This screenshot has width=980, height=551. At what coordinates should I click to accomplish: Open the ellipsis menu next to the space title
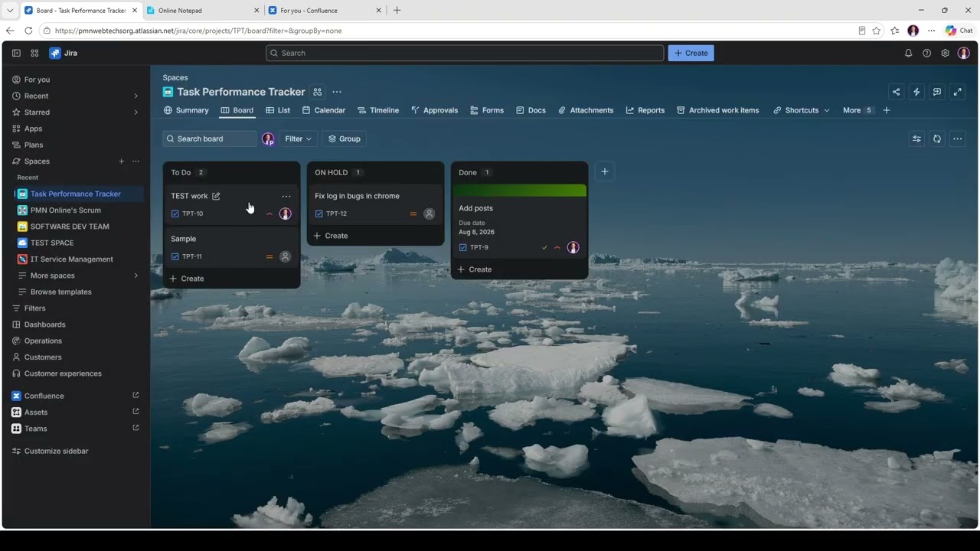coord(337,92)
